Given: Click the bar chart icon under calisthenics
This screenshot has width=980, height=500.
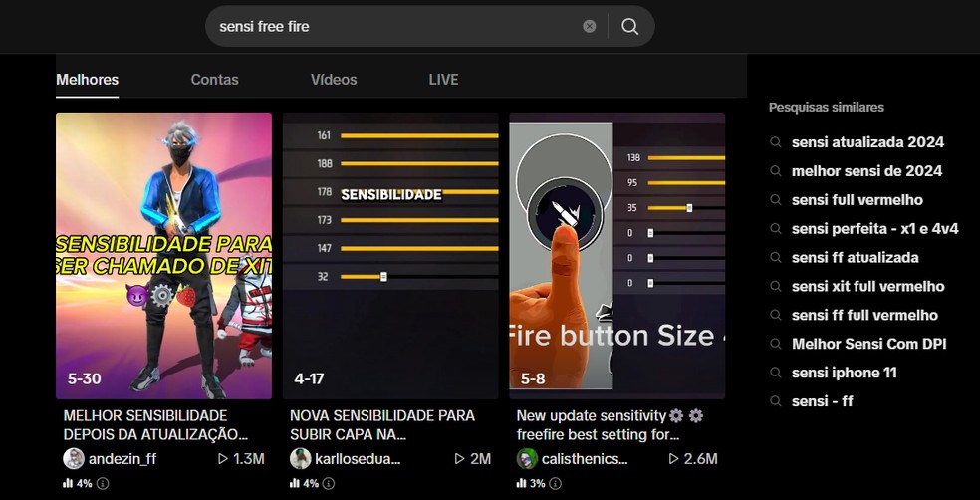Looking at the screenshot, I should tap(521, 484).
